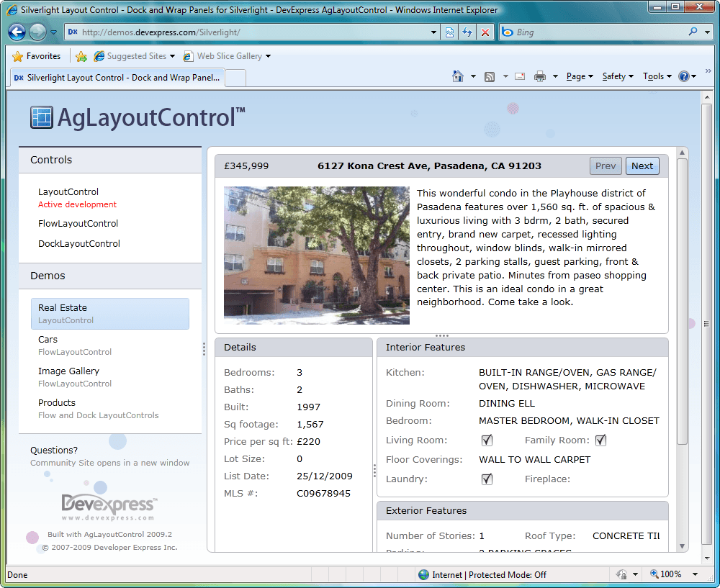Screen dimensions: 720x588
Task: Select DockLayoutControl in the Controls list
Action: (x=79, y=244)
